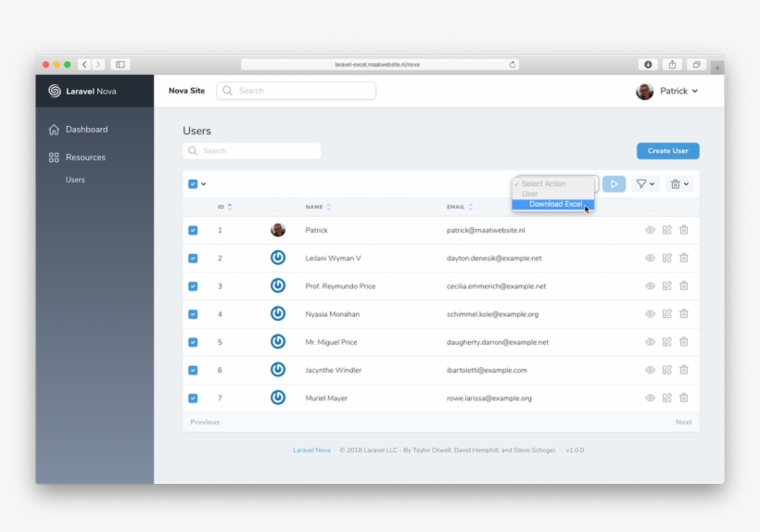
Task: Open Dashboard from the sidebar
Action: [x=79, y=130]
